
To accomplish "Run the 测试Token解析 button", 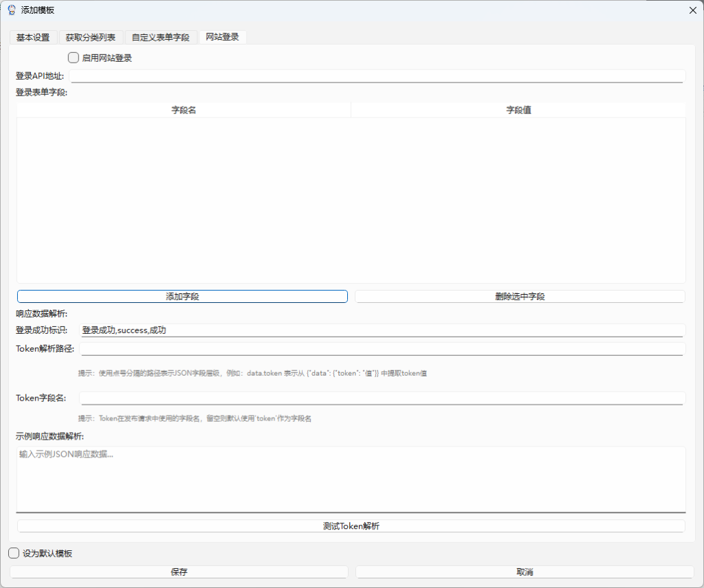I will pos(351,526).
